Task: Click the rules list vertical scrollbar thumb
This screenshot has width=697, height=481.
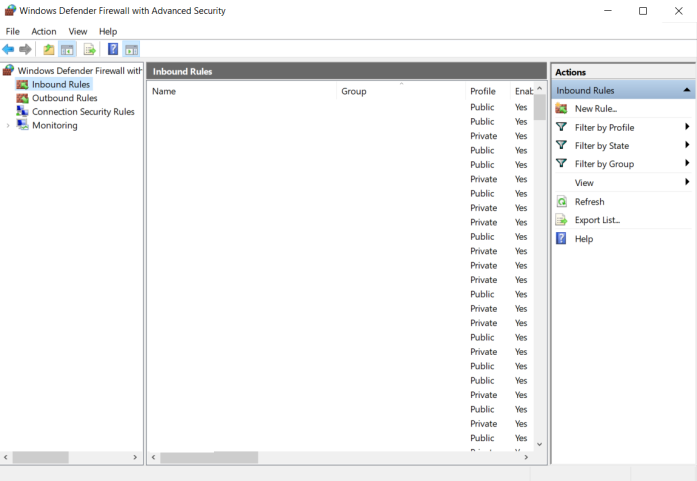Action: point(540,107)
